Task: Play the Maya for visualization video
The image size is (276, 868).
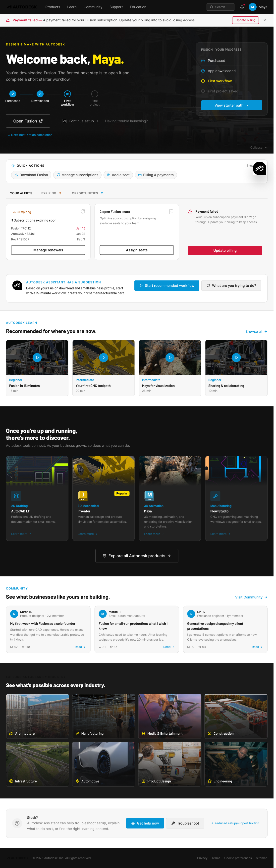Action: tap(170, 357)
